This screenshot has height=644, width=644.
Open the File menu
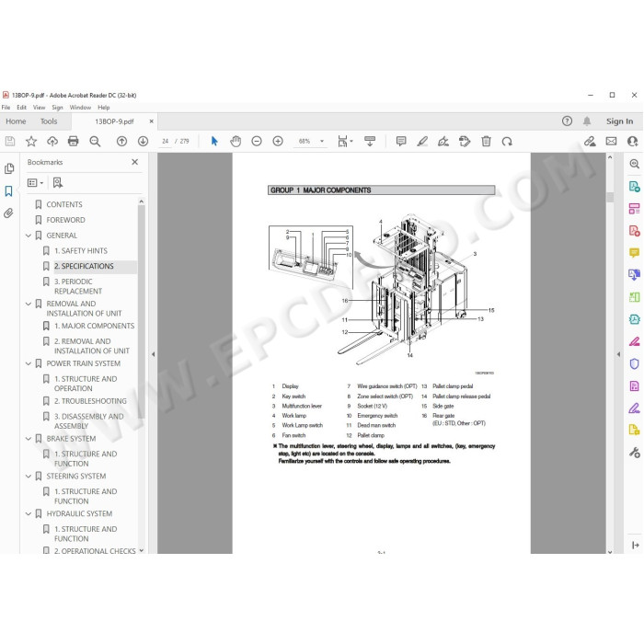click(x=6, y=108)
